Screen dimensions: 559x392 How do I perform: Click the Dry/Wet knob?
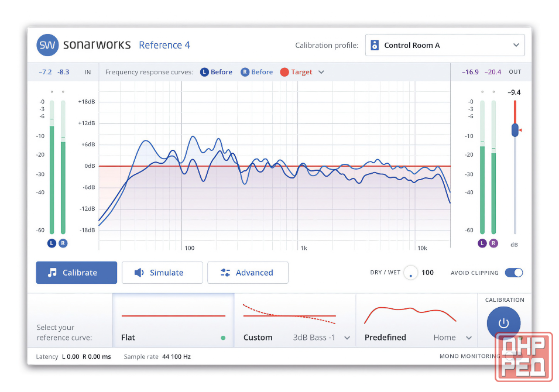pos(411,273)
